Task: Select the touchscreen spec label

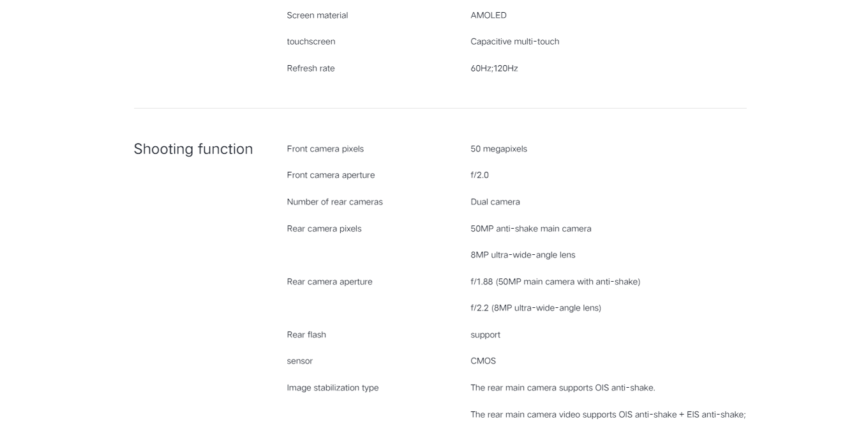Action: 311,42
